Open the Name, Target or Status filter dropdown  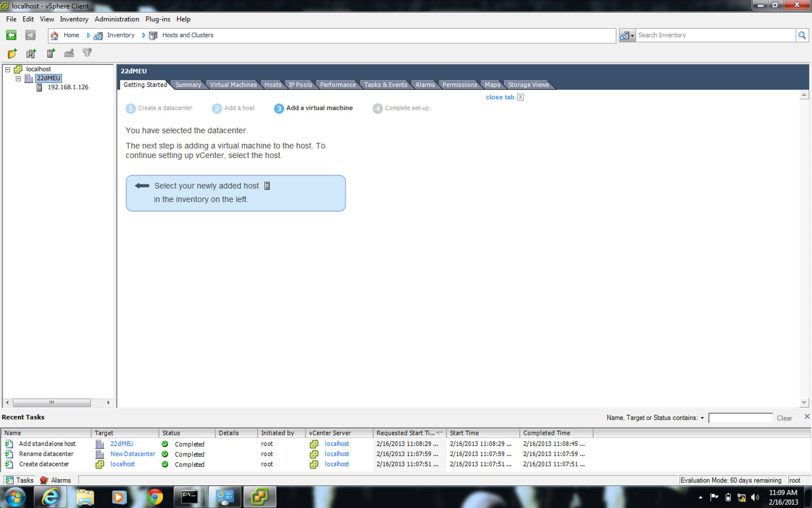[702, 418]
